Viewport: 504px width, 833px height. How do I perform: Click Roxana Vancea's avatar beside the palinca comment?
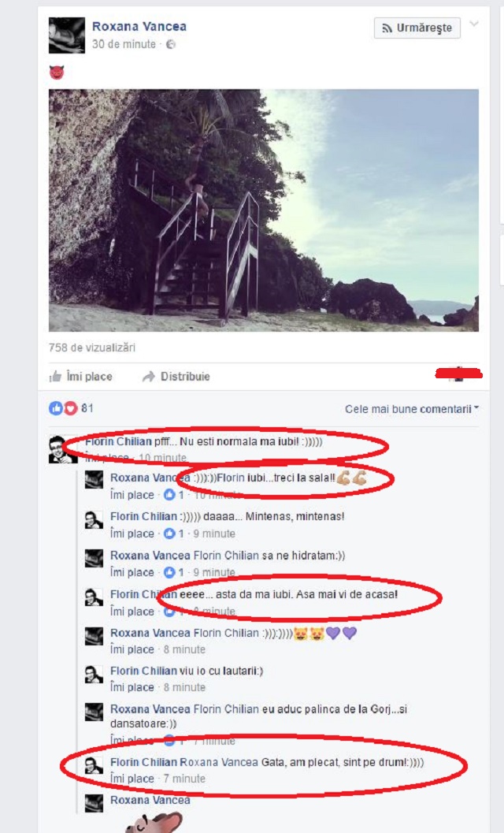94,712
